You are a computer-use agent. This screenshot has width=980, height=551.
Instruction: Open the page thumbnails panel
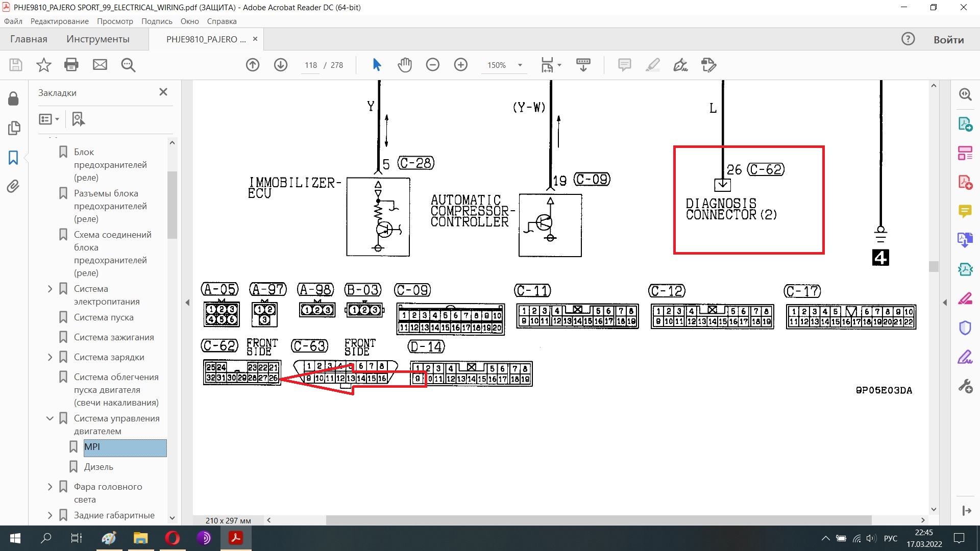(14, 128)
